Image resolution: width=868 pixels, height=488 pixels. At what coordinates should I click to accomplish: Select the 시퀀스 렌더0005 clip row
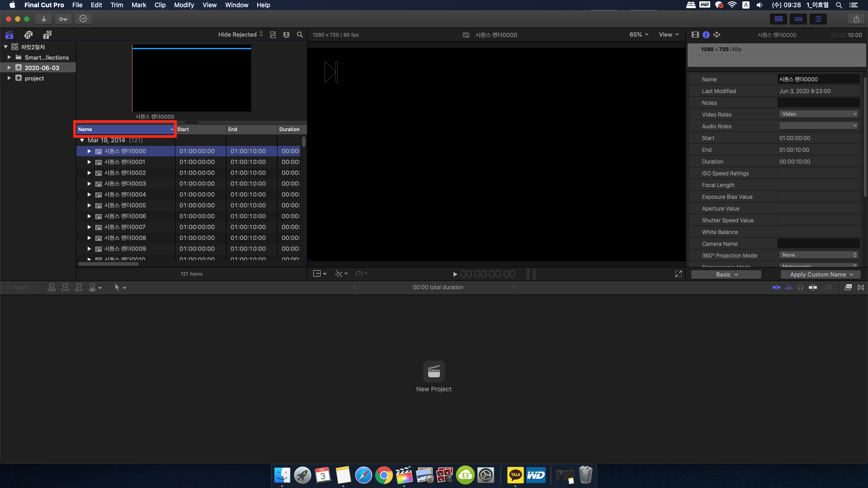(x=189, y=206)
